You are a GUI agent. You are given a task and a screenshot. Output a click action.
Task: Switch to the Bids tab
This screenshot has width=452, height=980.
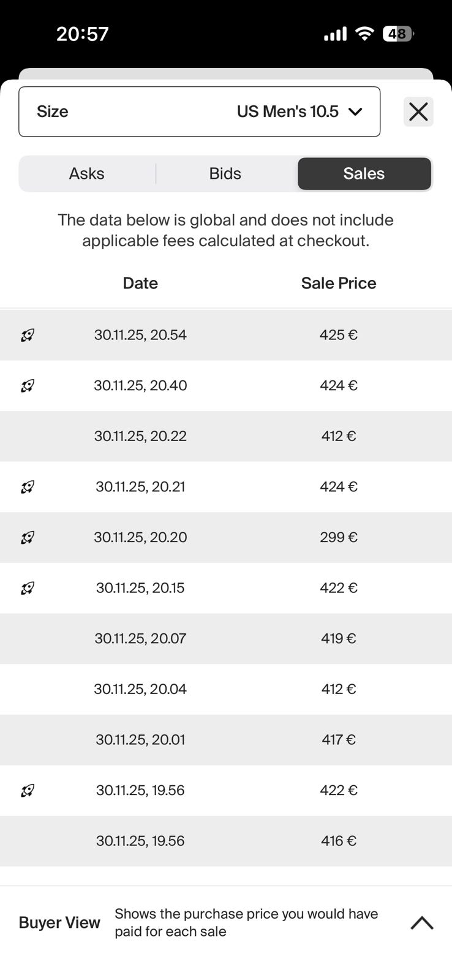point(225,174)
